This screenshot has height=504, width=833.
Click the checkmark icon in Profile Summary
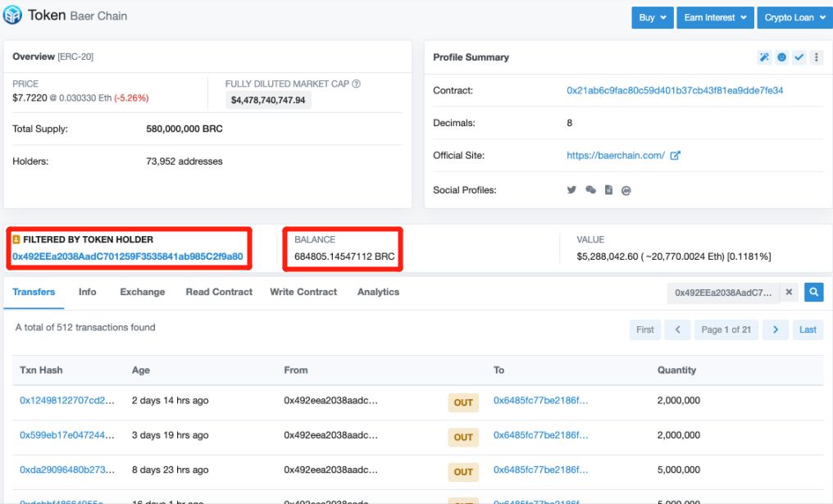point(799,57)
